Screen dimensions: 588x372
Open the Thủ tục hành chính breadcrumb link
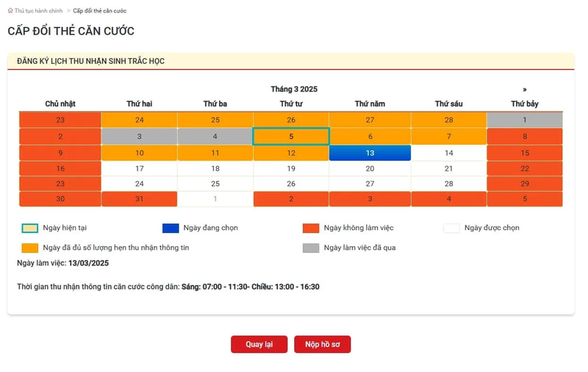point(38,11)
